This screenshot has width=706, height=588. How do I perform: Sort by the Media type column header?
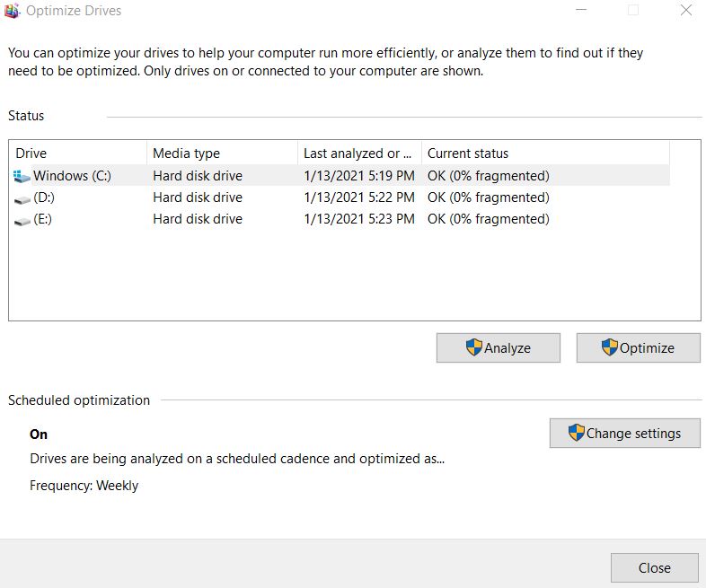(x=223, y=154)
